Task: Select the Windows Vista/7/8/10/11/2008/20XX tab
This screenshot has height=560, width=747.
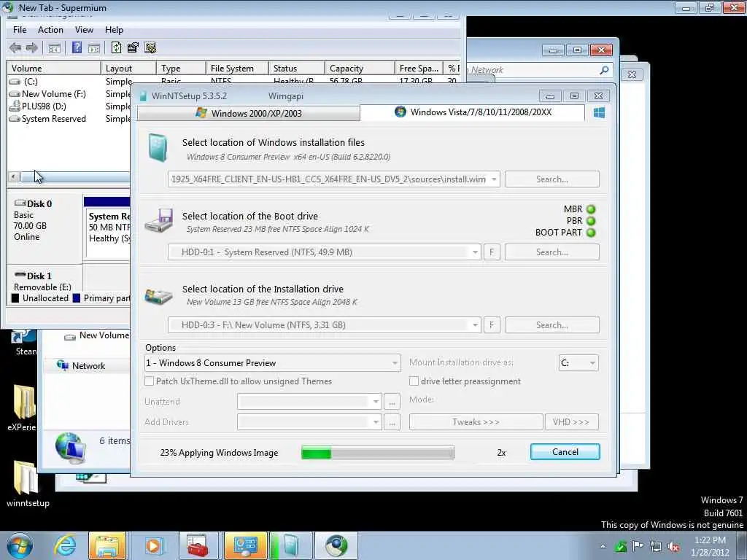Action: [473, 112]
